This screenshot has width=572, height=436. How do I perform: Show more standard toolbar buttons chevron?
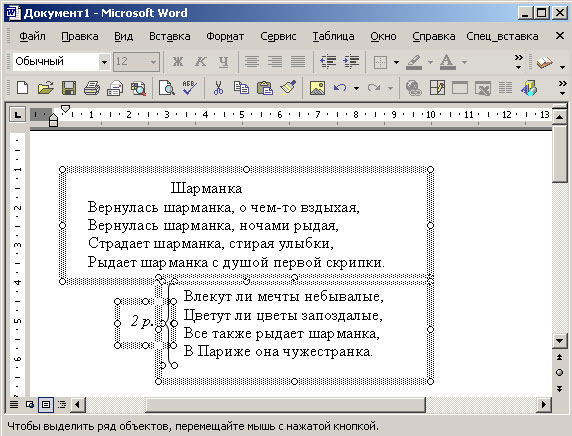coord(563,88)
